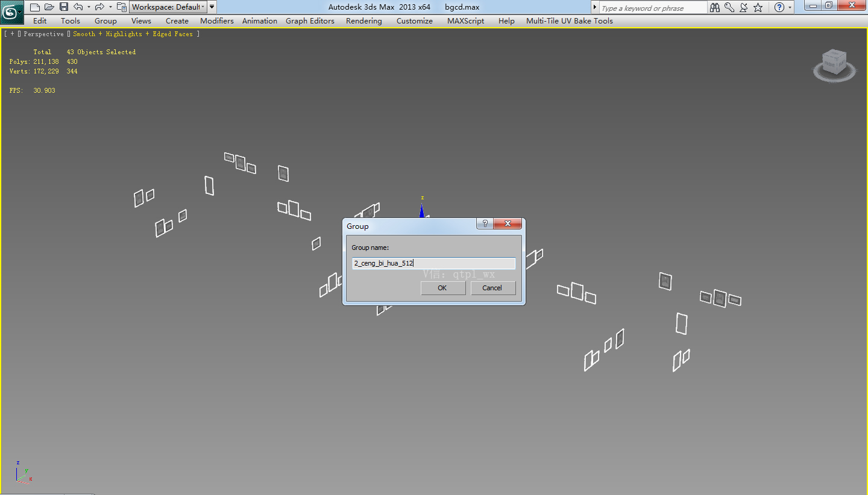Open the Workspace: Default dropdown
Screen dimensions: 868x495
(x=168, y=7)
